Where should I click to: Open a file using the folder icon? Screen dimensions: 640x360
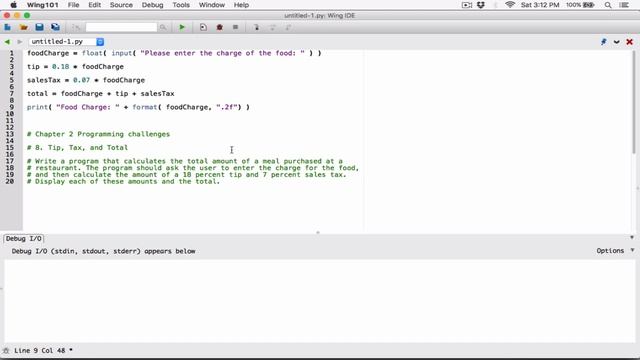point(24,27)
